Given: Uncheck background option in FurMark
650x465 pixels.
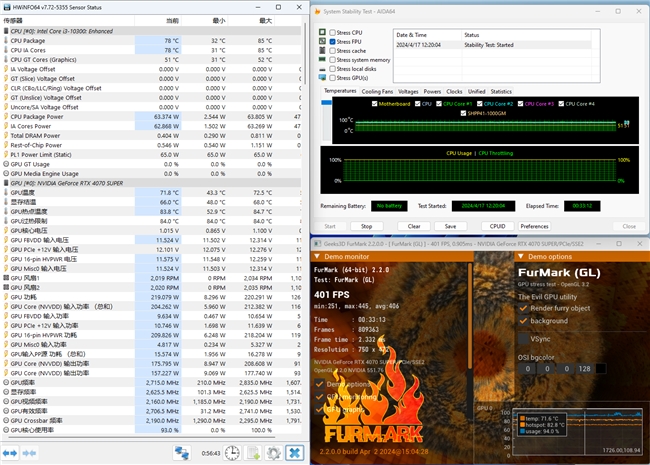Looking at the screenshot, I should click(523, 321).
